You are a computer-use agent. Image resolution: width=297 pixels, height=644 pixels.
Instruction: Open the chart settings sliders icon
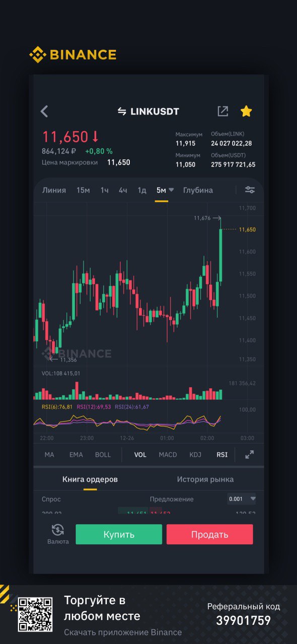[250, 190]
